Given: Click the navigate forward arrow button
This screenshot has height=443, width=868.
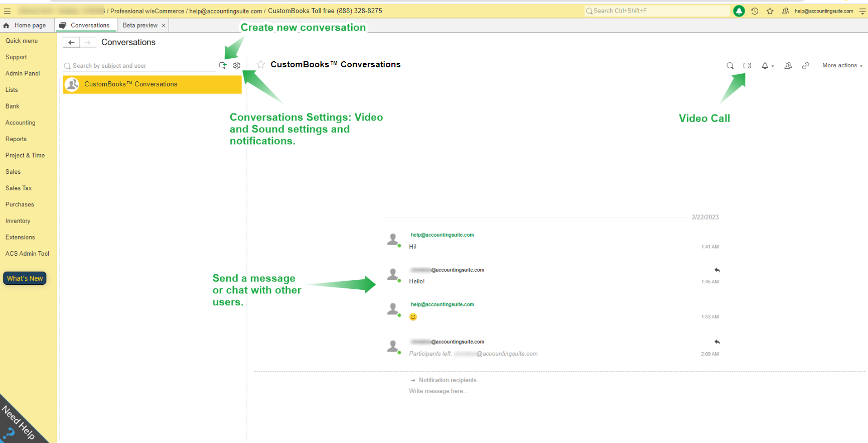Looking at the screenshot, I should pyautogui.click(x=88, y=43).
